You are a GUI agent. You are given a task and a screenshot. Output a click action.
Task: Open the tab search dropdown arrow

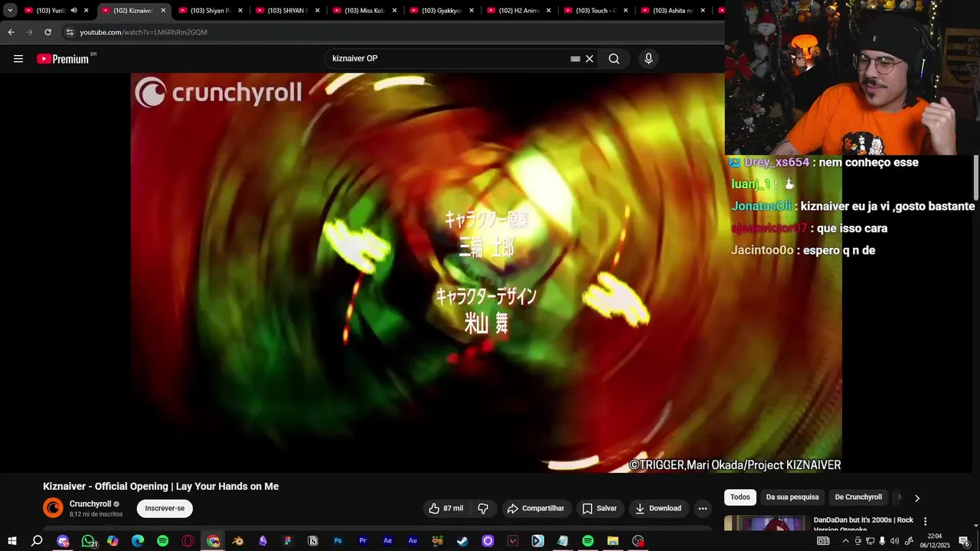[x=10, y=11]
